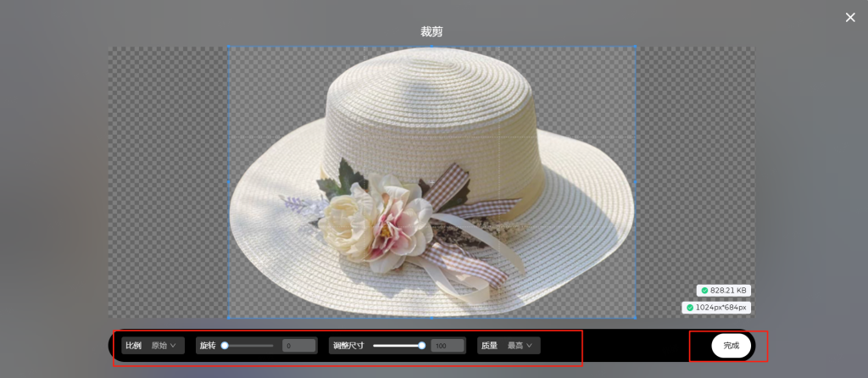Viewport: 868px width, 378px height.
Task: Click the left-edge middle crop handle
Action: pos(229,181)
